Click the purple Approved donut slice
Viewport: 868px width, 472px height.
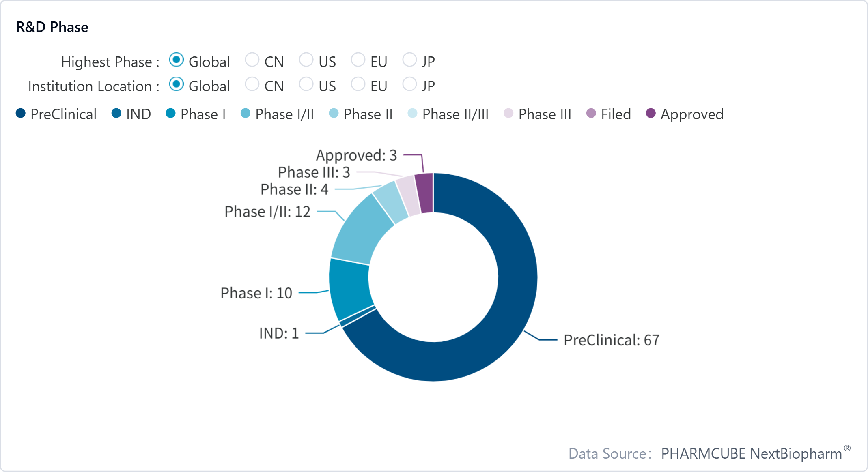pyautogui.click(x=425, y=193)
